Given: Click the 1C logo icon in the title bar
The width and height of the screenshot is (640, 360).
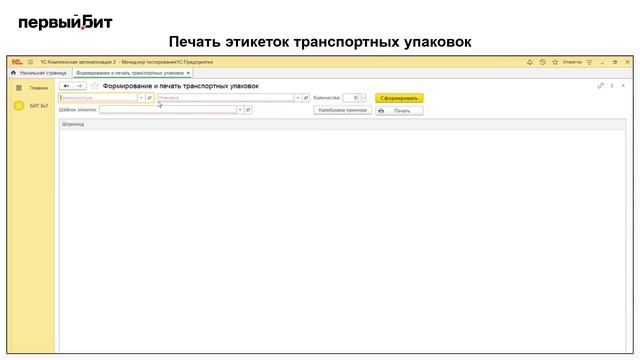Looking at the screenshot, I should click(17, 62).
